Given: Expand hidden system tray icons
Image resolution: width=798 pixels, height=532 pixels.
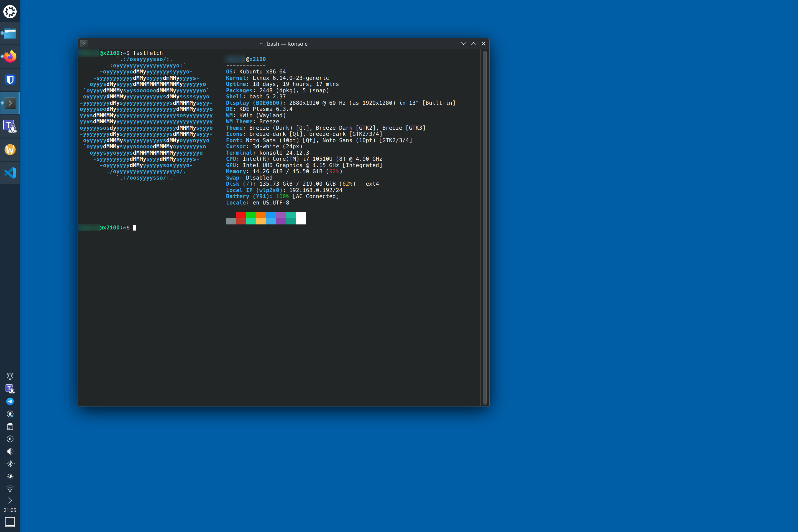Looking at the screenshot, I should click(10, 500).
